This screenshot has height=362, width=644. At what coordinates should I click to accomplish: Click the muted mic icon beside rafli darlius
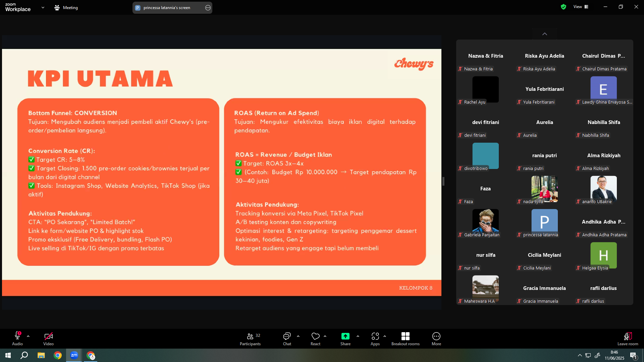tap(578, 301)
